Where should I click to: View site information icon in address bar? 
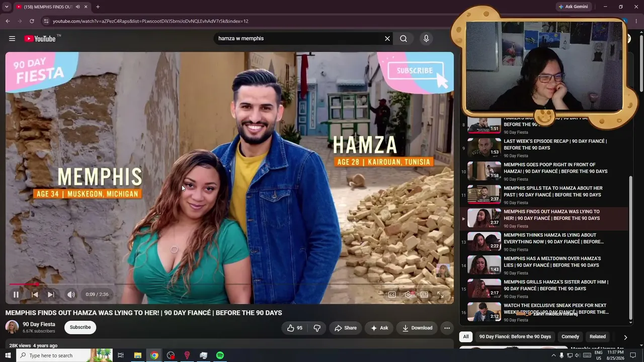(x=46, y=21)
